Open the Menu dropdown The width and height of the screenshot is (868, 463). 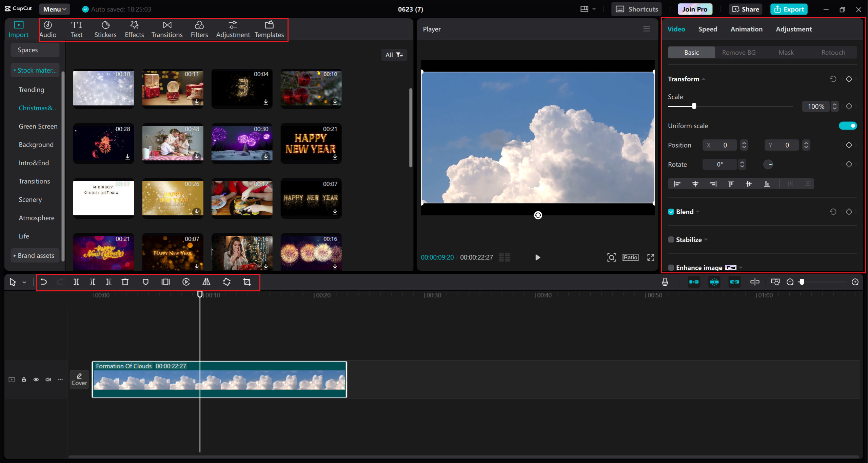(x=54, y=9)
